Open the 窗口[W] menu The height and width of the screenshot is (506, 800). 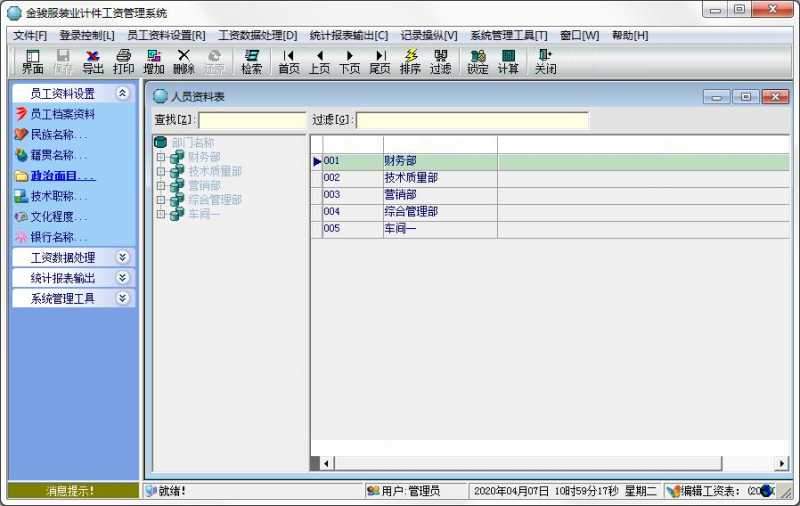pos(580,35)
